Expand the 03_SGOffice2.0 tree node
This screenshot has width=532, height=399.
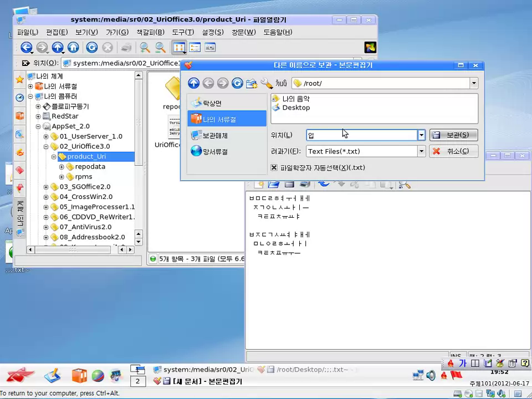tap(46, 187)
